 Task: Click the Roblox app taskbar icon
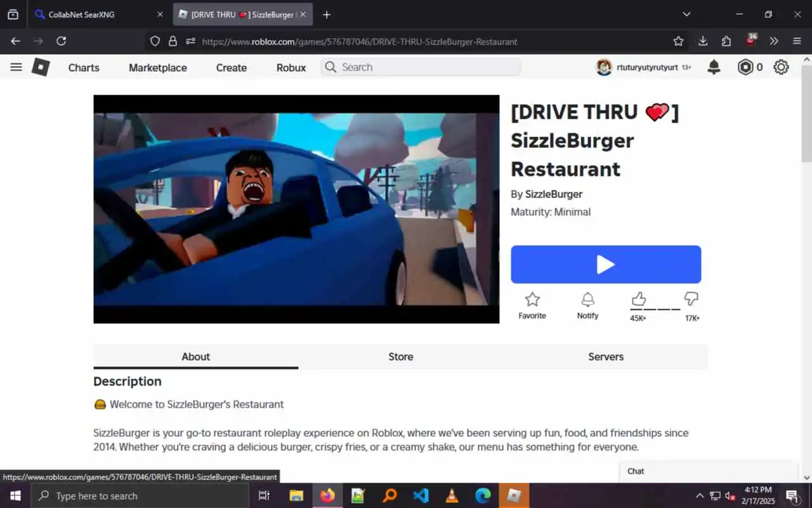(x=514, y=496)
